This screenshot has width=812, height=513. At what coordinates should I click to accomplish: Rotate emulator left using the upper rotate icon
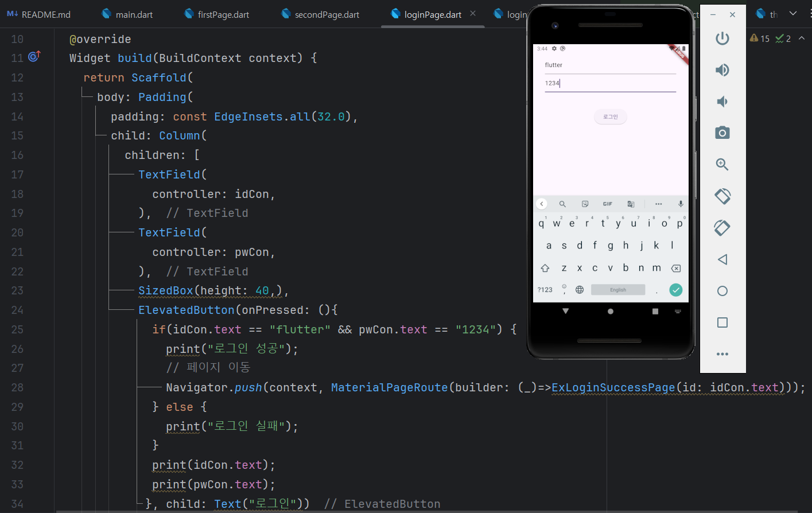[x=722, y=196]
